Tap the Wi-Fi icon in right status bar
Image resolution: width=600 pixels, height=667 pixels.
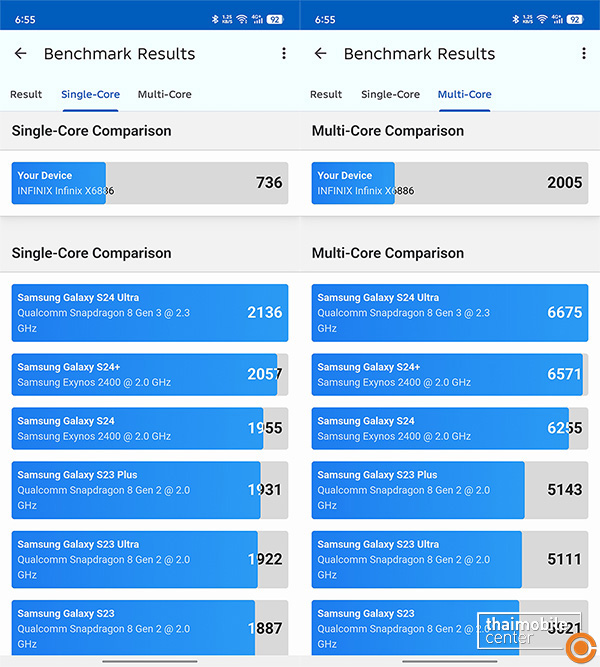click(542, 19)
